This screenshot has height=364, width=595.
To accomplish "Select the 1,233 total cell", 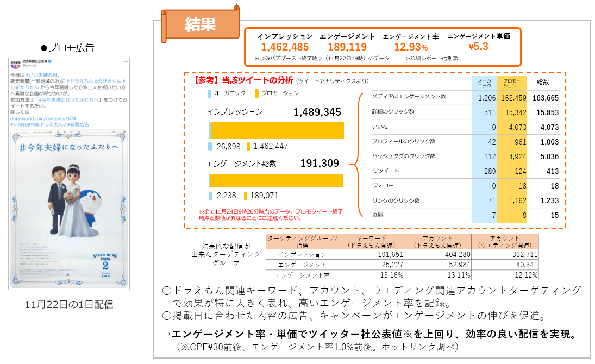I will point(550,201).
